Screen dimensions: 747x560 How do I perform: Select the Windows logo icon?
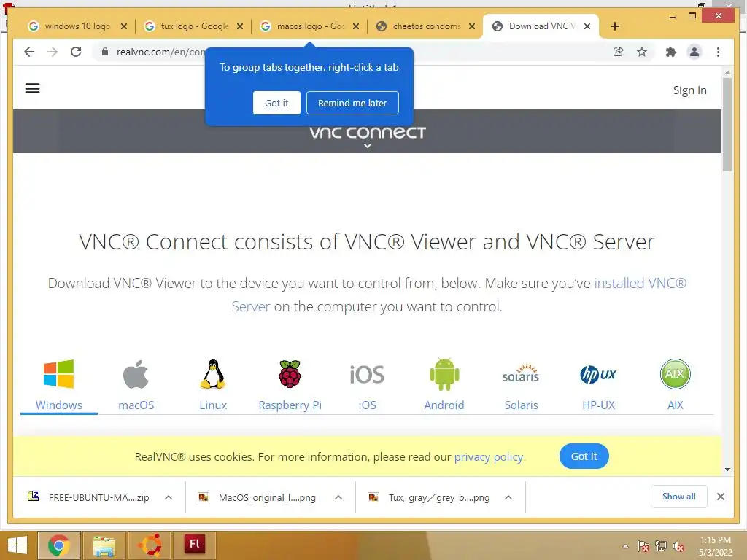pos(58,374)
